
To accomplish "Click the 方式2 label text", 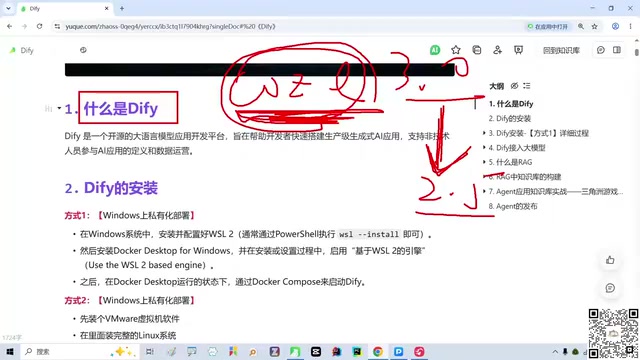I will coord(77,300).
